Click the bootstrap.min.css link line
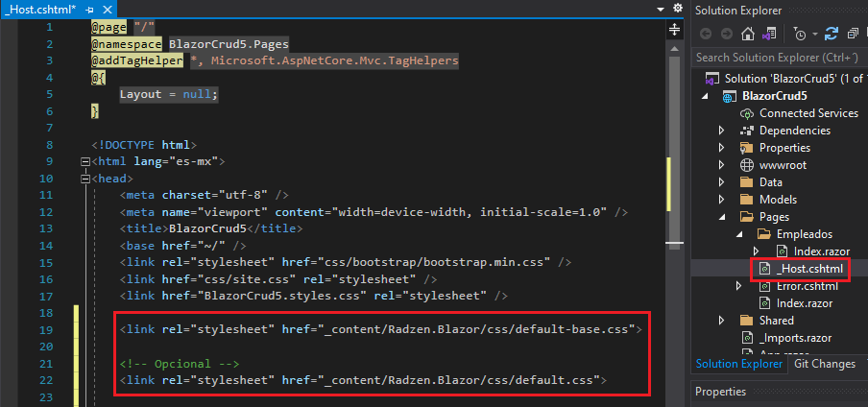Image resolution: width=868 pixels, height=407 pixels. point(346,262)
